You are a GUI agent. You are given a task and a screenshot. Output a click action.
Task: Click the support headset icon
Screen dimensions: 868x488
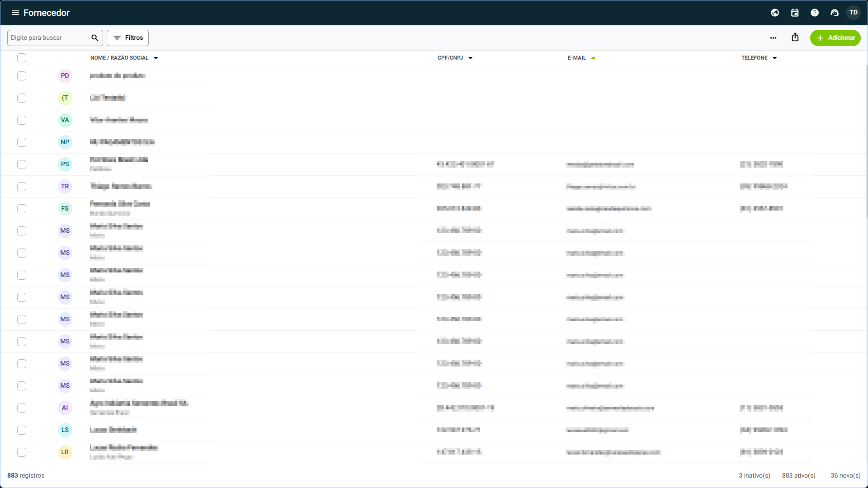point(835,13)
